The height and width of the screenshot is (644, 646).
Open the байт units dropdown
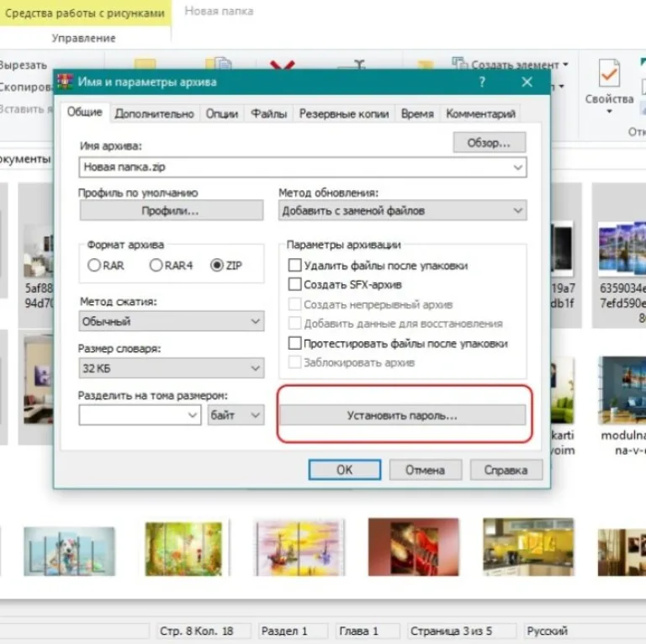[x=236, y=415]
